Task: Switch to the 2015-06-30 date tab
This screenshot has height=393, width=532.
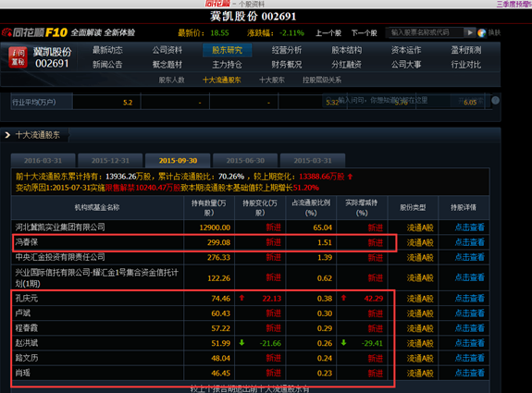Action: [245, 160]
